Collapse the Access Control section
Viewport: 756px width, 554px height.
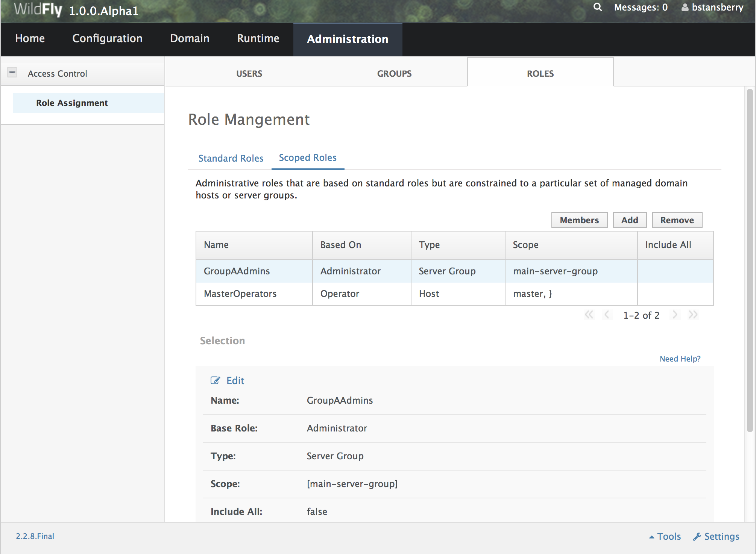[12, 72]
